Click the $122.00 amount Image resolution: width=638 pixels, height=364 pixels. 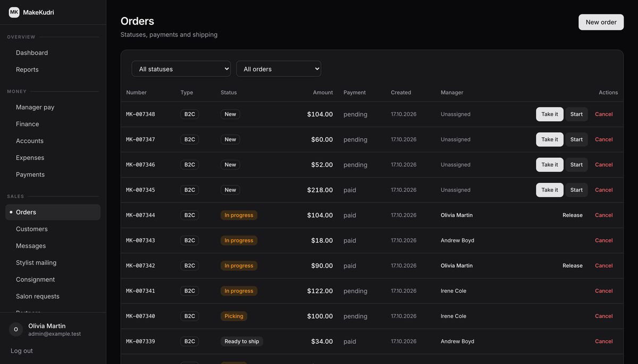320,291
